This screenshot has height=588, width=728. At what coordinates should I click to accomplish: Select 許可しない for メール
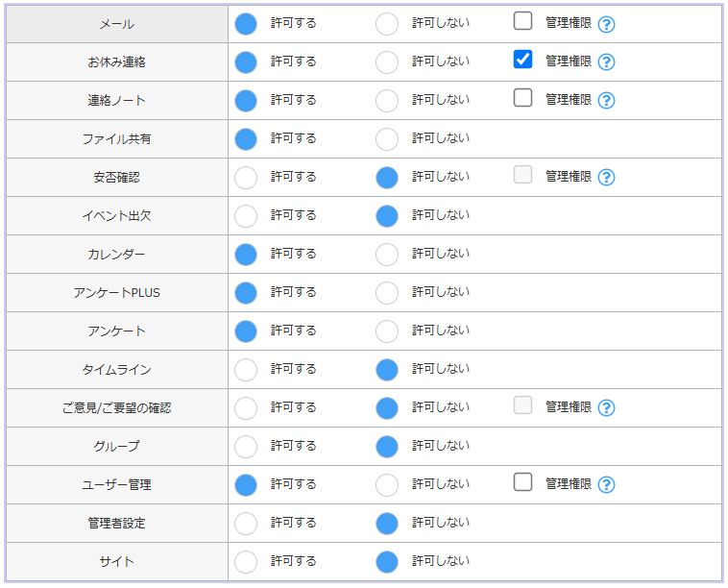click(387, 24)
